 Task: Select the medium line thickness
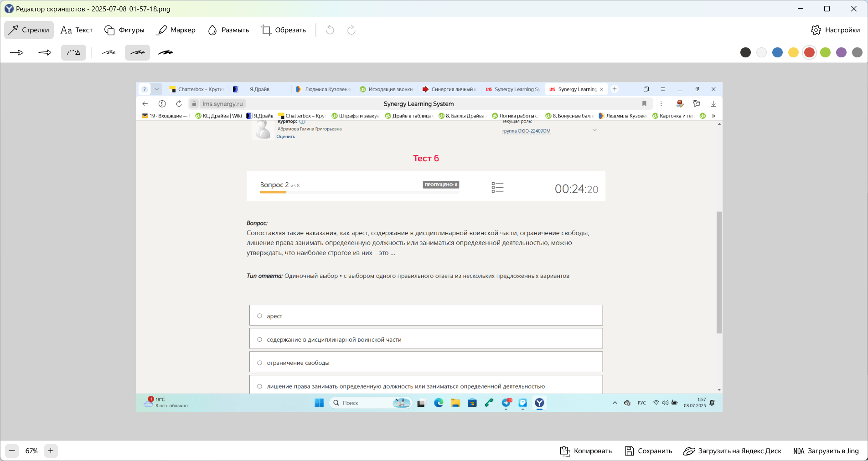click(x=137, y=53)
